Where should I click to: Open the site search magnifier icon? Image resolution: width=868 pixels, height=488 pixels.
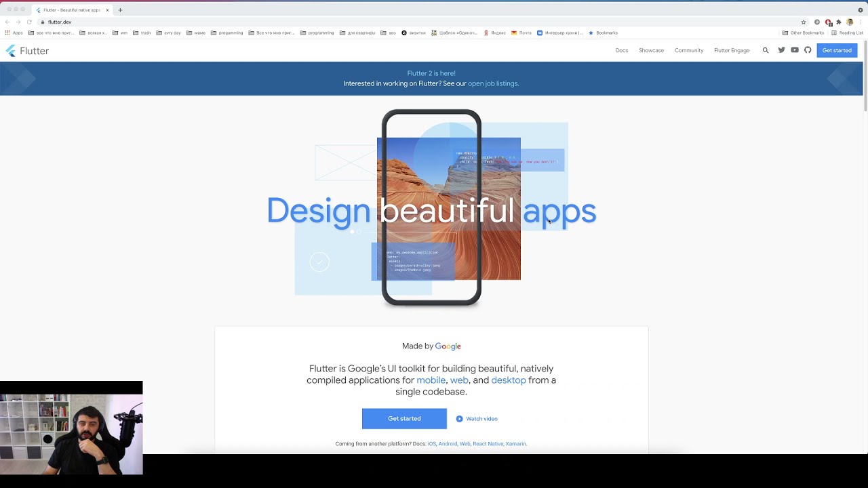[766, 50]
